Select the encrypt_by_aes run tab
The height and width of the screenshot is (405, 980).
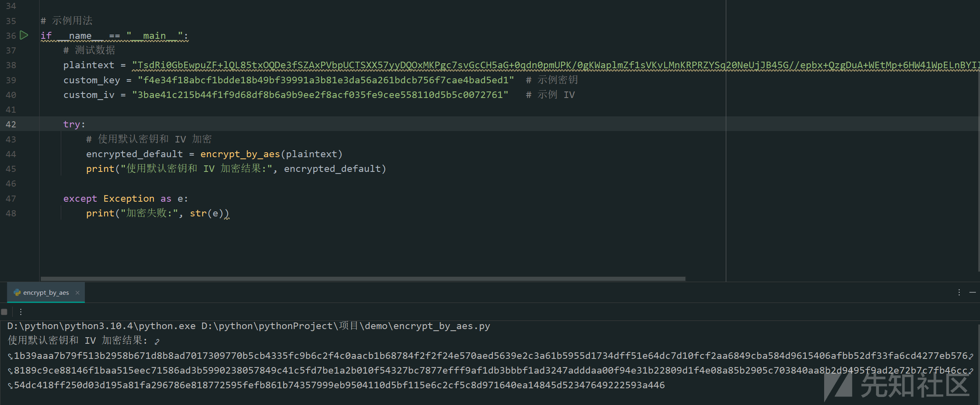(46, 292)
